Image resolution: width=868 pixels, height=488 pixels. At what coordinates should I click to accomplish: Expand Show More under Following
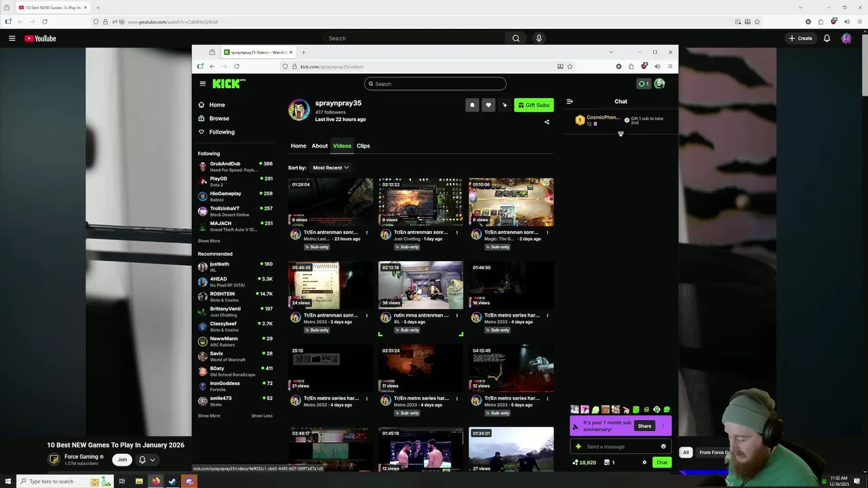click(x=209, y=241)
